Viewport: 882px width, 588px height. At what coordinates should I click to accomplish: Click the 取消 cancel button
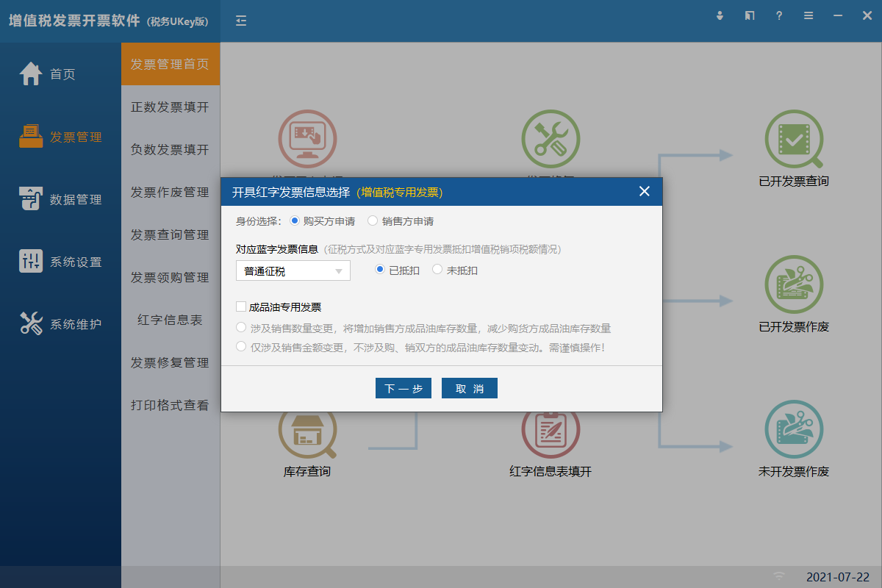point(469,389)
